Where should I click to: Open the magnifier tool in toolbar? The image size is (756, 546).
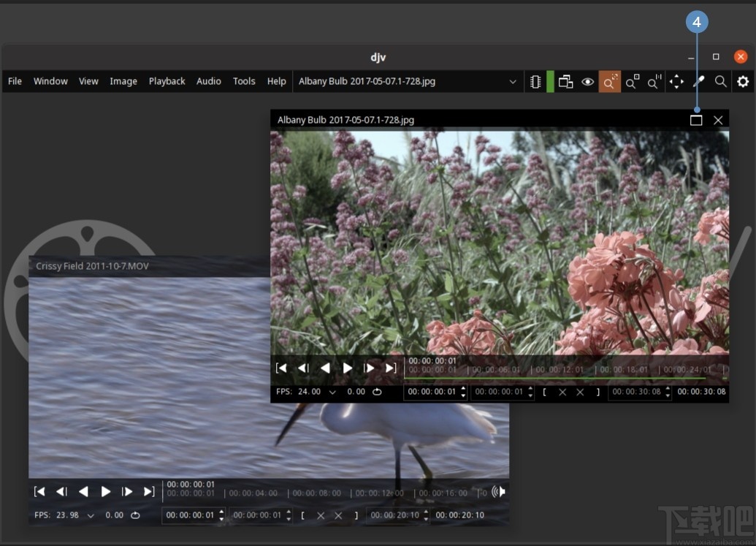(720, 82)
